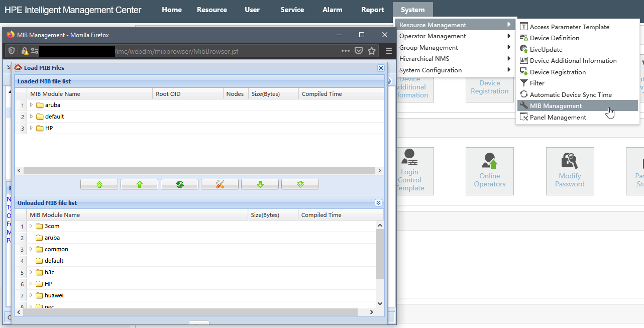The height and width of the screenshot is (328, 644).
Task: Click MIB Module Name header in unloaded list
Action: (x=138, y=215)
